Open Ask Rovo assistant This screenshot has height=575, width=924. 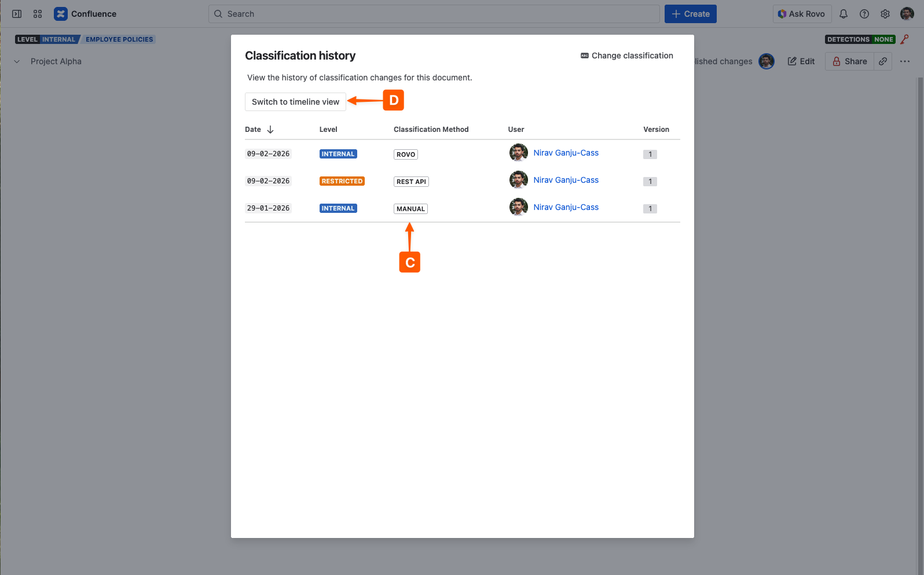pos(802,14)
